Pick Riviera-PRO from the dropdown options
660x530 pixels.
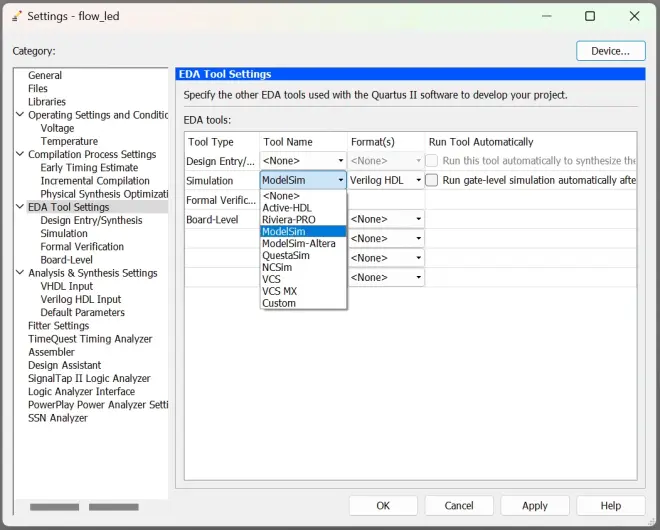[x=289, y=219]
